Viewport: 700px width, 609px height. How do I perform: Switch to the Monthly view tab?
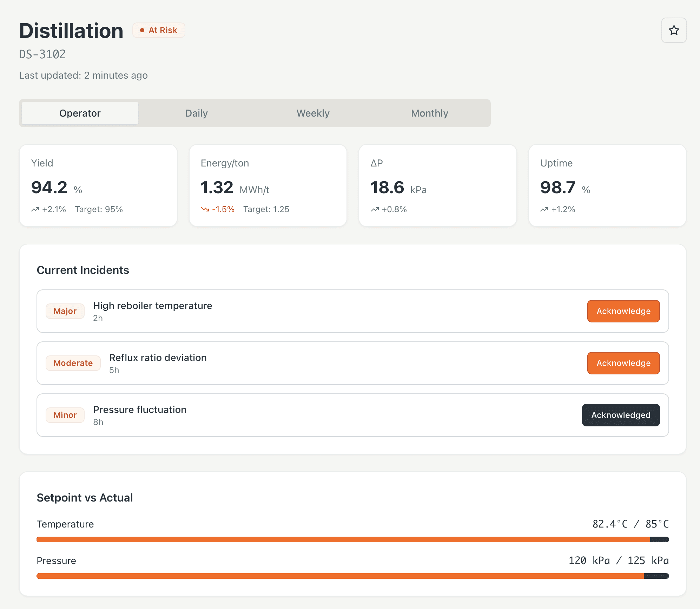tap(430, 113)
